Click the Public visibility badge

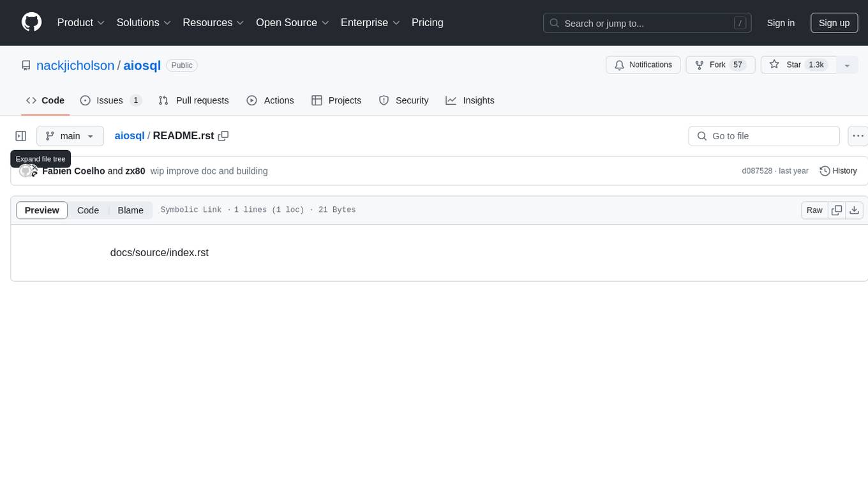tap(182, 65)
